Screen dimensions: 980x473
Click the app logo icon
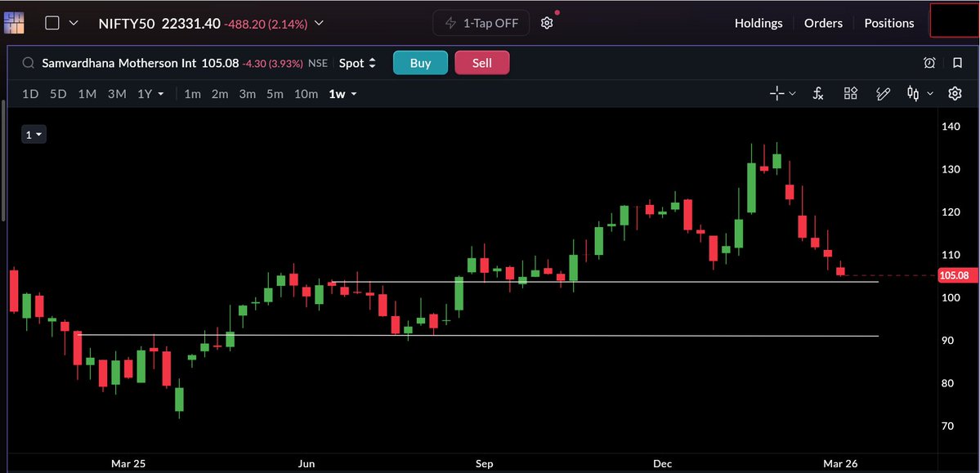14,23
